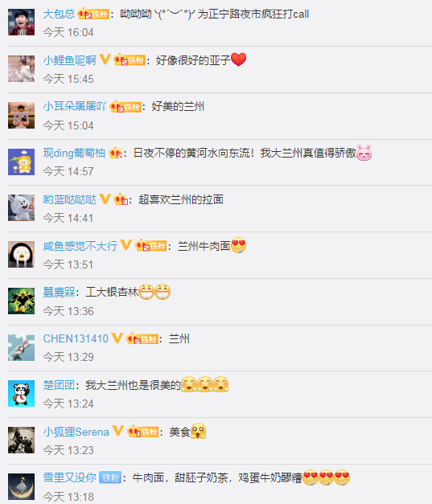The height and width of the screenshot is (504, 432).
Task: Click the username 咸鱼感觉不大行
Action: [80, 246]
